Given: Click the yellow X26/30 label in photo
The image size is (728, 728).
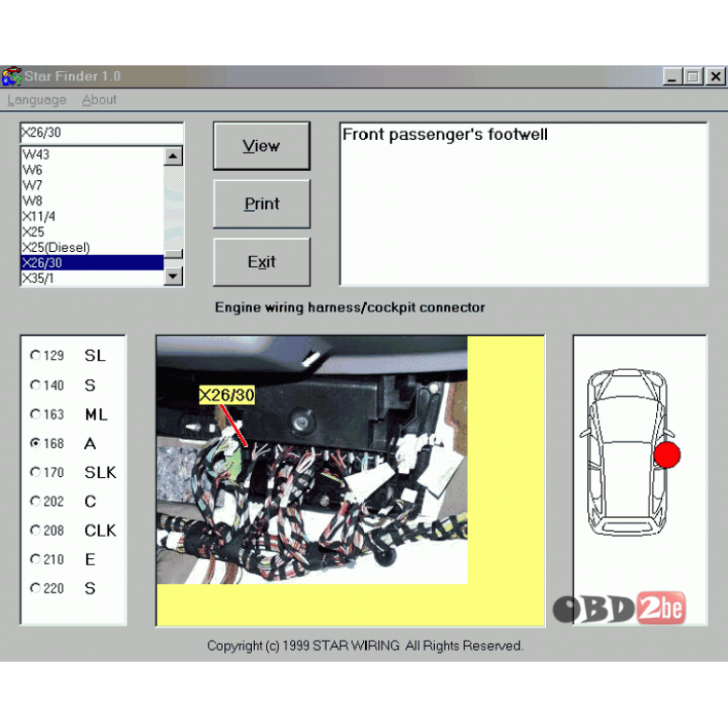Looking at the screenshot, I should click(x=227, y=395).
